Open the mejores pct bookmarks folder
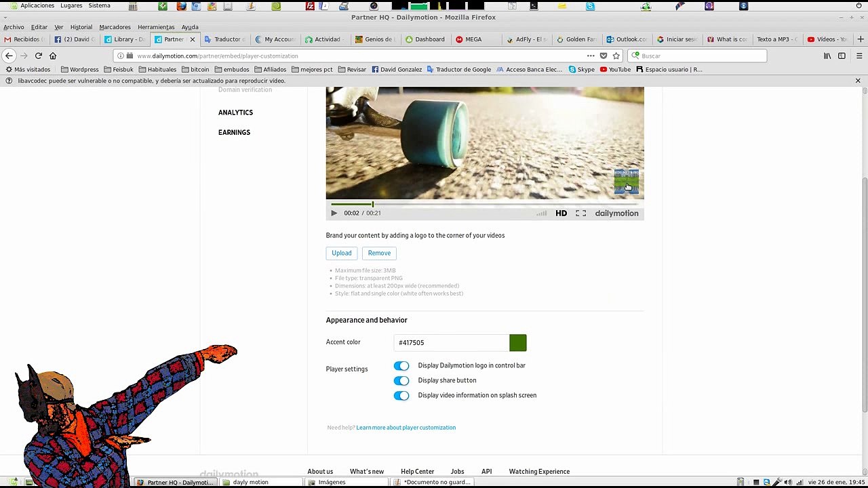 (312, 69)
